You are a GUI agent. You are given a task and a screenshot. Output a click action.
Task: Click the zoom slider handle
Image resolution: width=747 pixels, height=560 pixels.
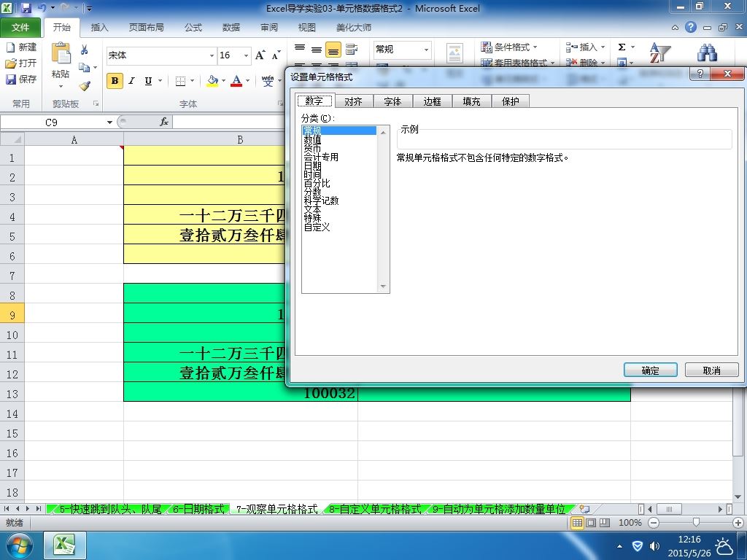[x=696, y=523]
